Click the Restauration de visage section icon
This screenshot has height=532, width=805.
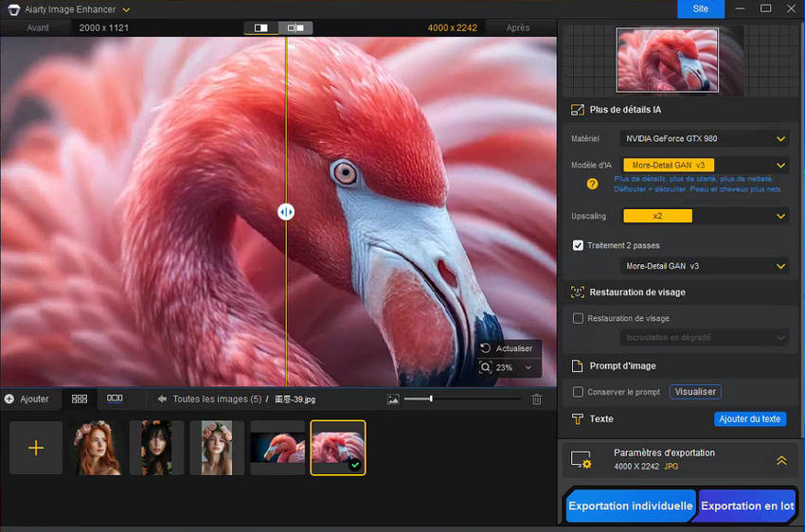coord(577,293)
